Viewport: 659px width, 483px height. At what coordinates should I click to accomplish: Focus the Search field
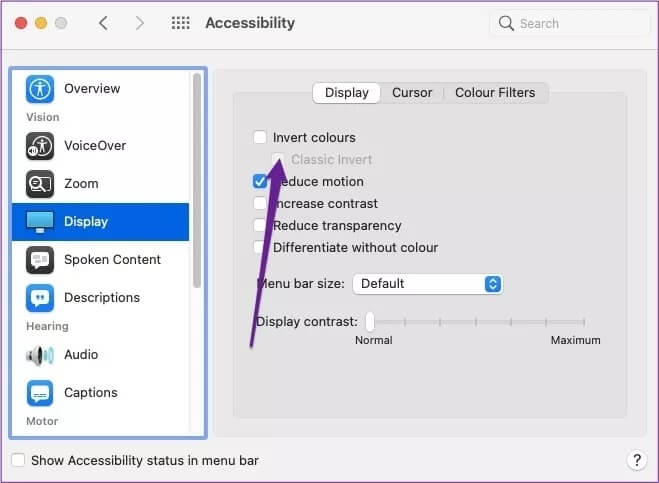click(569, 23)
